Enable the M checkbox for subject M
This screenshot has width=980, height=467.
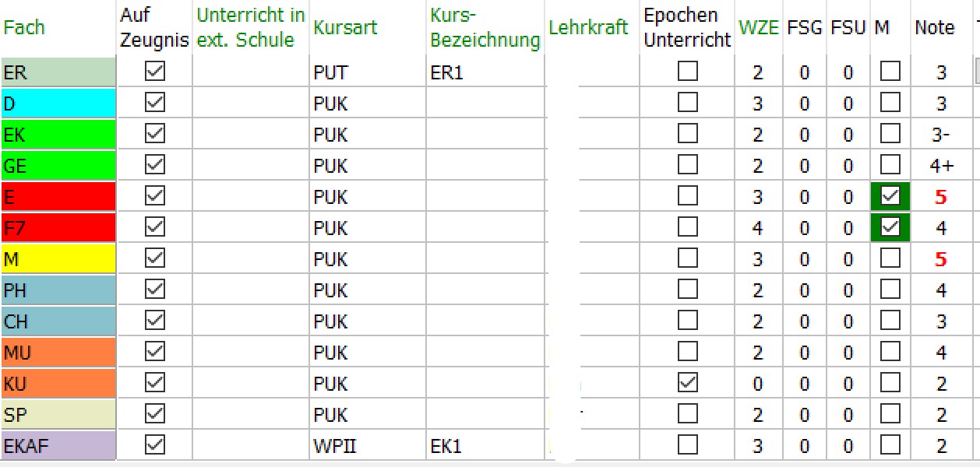tap(890, 258)
